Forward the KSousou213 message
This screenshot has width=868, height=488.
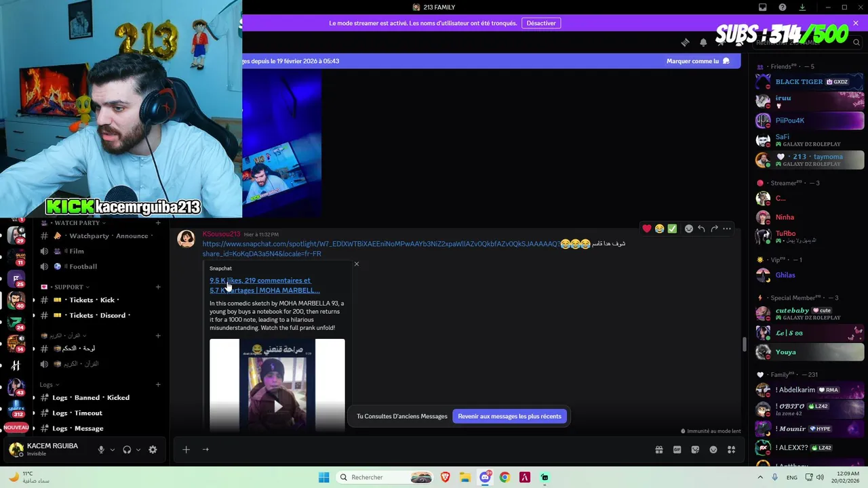coord(714,229)
